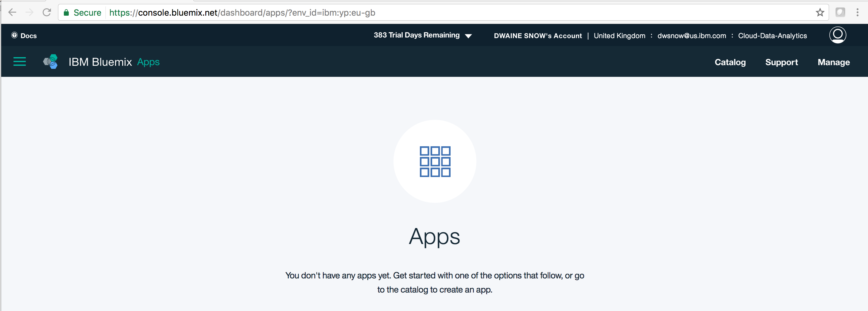This screenshot has width=868, height=311.
Task: Open the Catalog menu
Action: click(x=730, y=62)
